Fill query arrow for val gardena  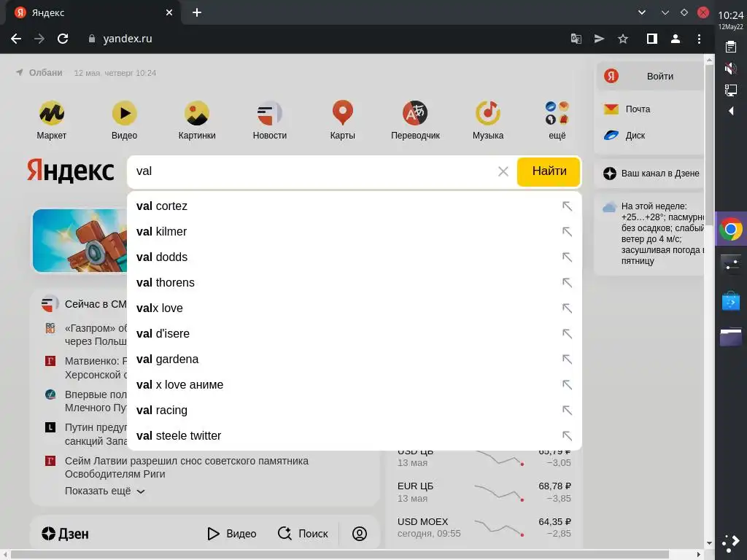567,359
